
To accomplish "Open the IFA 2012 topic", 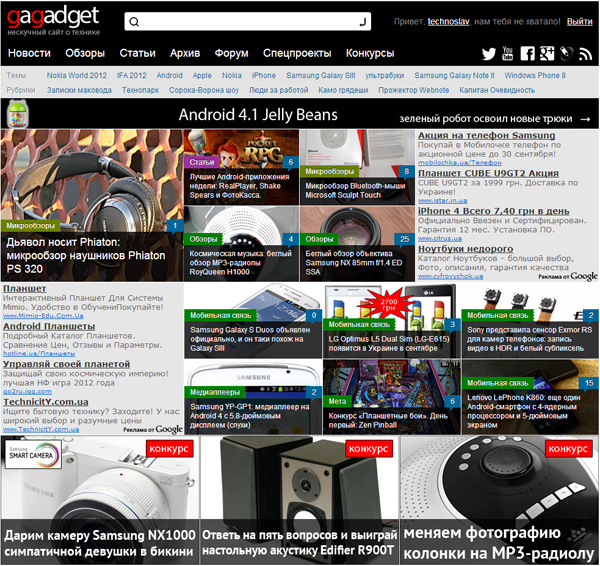I will pyautogui.click(x=132, y=75).
